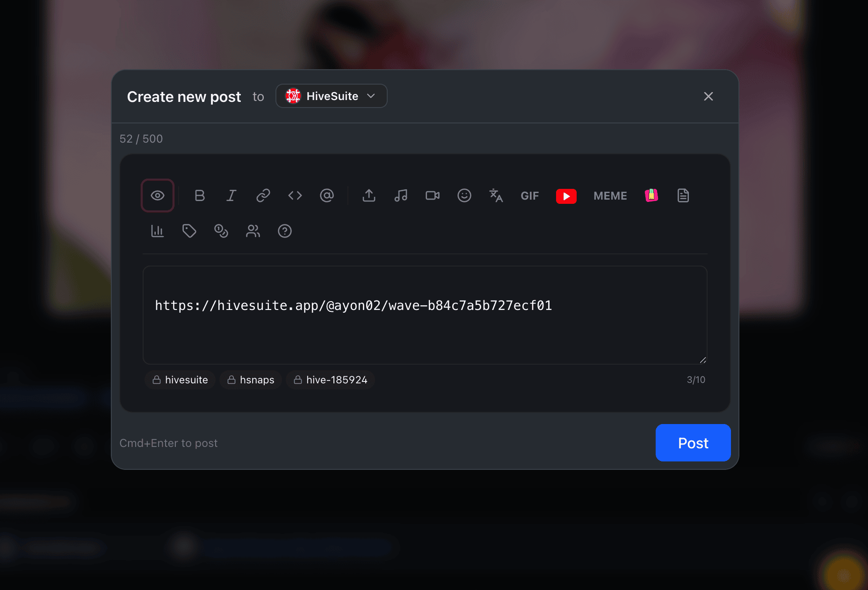Apply bold formatting
The height and width of the screenshot is (590, 868).
click(x=200, y=195)
